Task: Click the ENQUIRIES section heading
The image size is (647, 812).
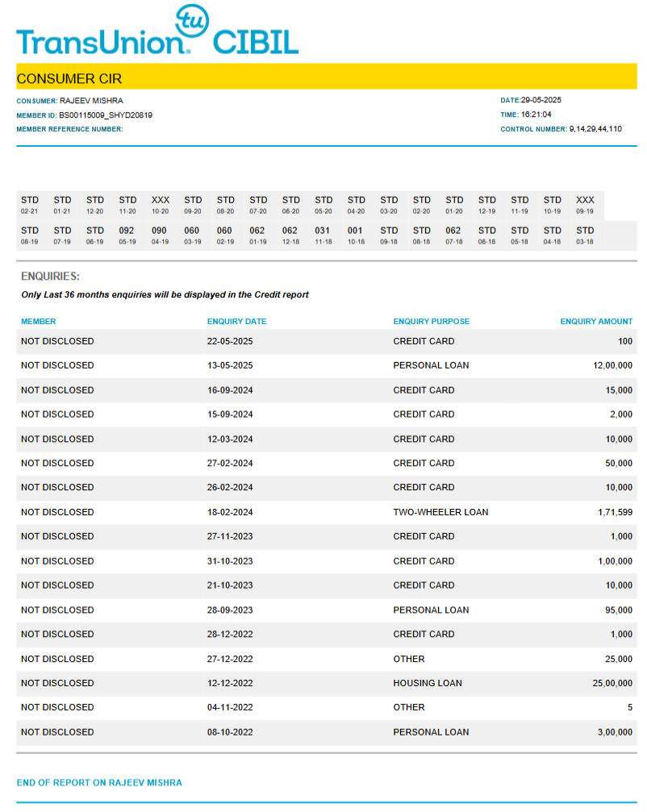Action: [x=50, y=277]
